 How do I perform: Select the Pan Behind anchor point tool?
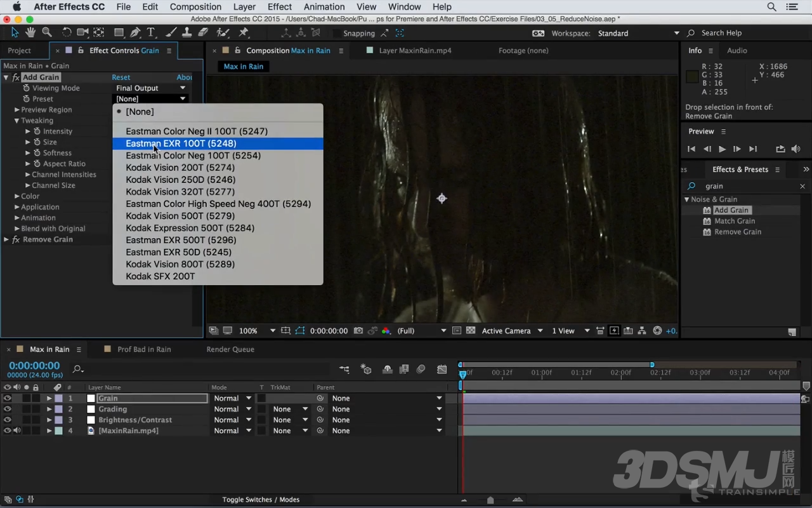coord(99,32)
